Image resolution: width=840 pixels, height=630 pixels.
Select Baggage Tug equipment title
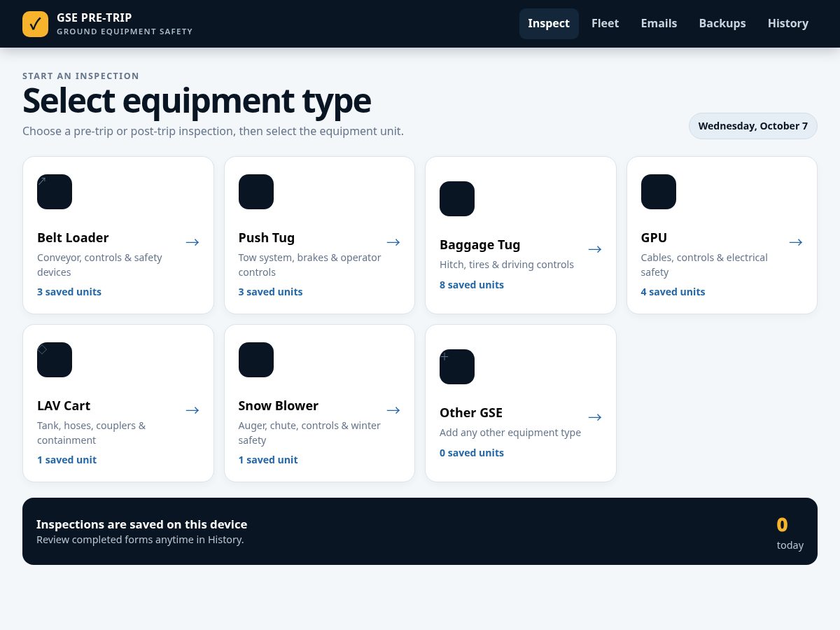[480, 245]
